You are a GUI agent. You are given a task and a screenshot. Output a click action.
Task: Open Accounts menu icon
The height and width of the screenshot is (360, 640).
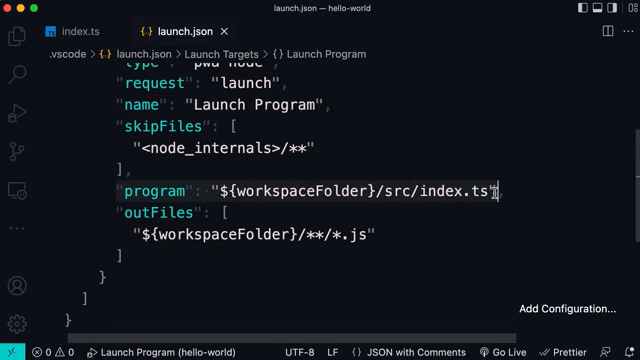click(x=17, y=286)
